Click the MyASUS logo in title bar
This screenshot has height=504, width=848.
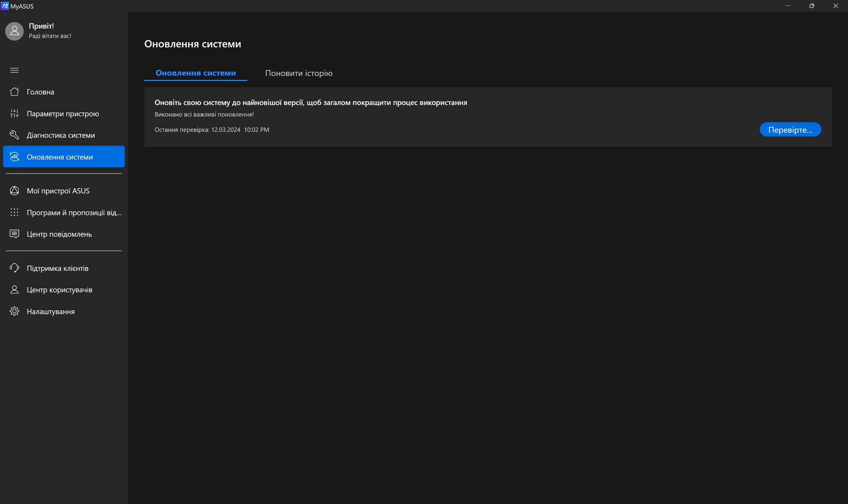tap(4, 6)
